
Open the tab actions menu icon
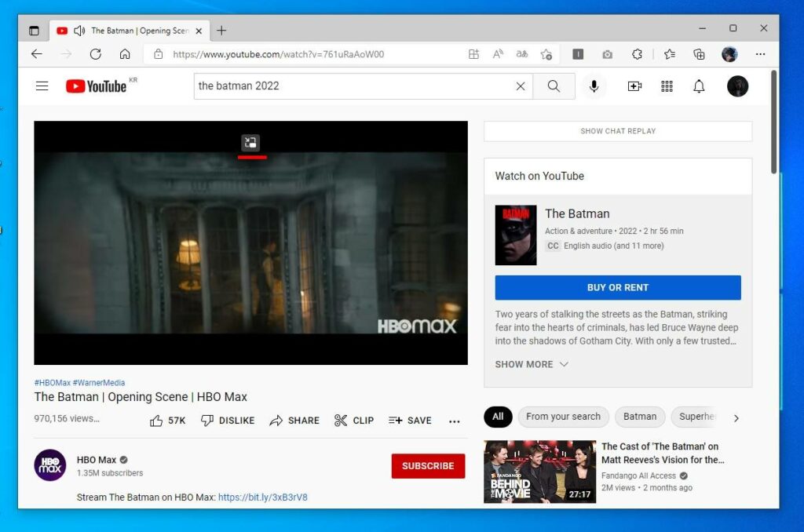pyautogui.click(x=34, y=31)
